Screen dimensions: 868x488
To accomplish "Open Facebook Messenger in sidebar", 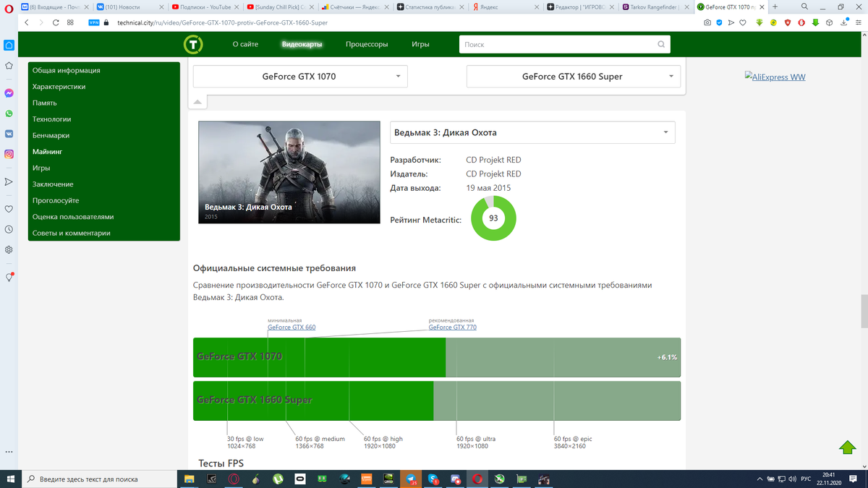I will click(x=9, y=93).
